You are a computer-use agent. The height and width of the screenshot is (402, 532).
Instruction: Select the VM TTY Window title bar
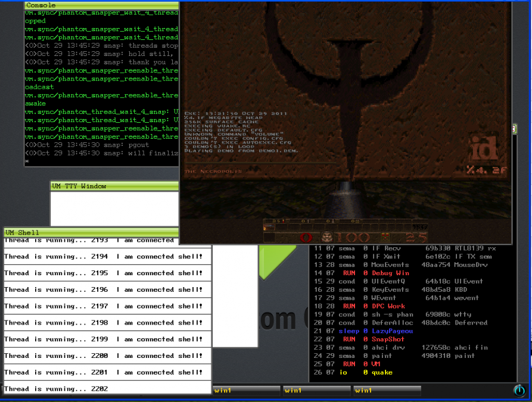pyautogui.click(x=114, y=186)
